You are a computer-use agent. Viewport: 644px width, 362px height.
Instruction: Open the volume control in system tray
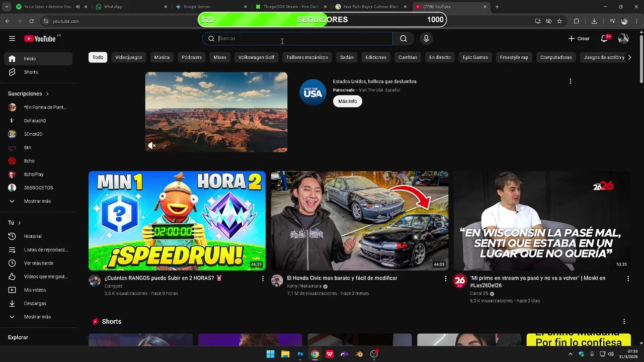tap(610, 354)
